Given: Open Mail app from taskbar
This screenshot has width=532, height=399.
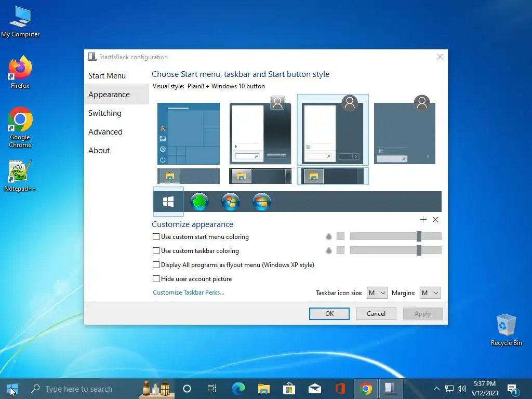Looking at the screenshot, I should click(x=314, y=389).
